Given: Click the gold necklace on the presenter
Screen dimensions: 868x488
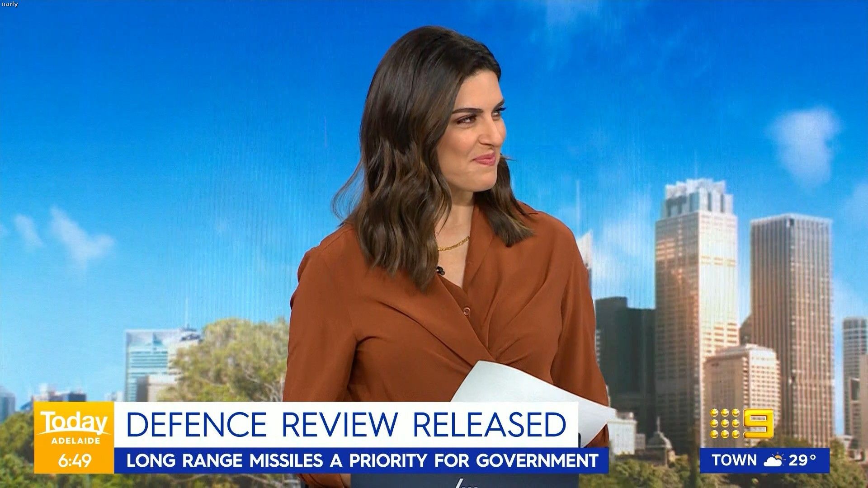Looking at the screenshot, I should pyautogui.click(x=453, y=245).
